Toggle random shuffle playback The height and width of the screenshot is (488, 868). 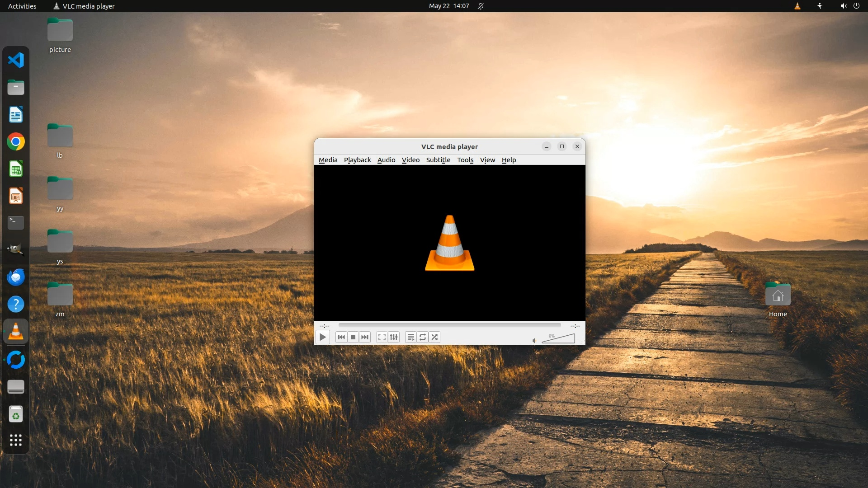pos(434,337)
